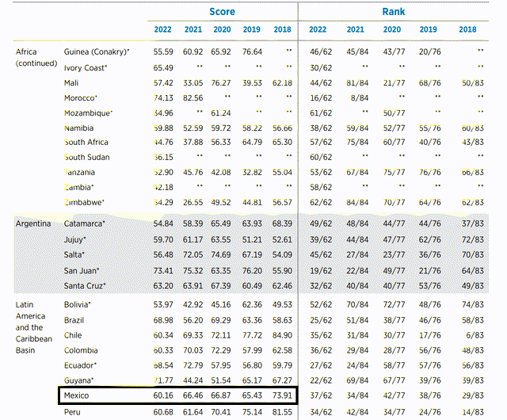
Task: Click the "Morocco" row name
Action: [x=81, y=97]
